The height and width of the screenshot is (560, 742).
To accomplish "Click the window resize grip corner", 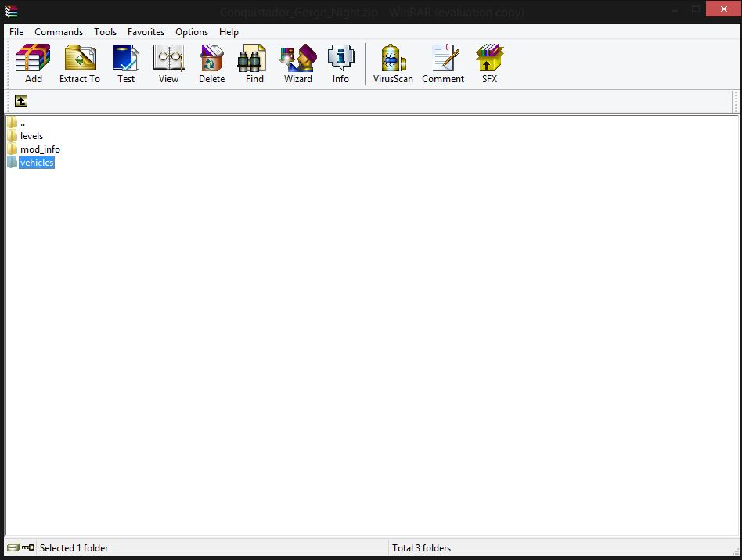I will (x=737, y=551).
